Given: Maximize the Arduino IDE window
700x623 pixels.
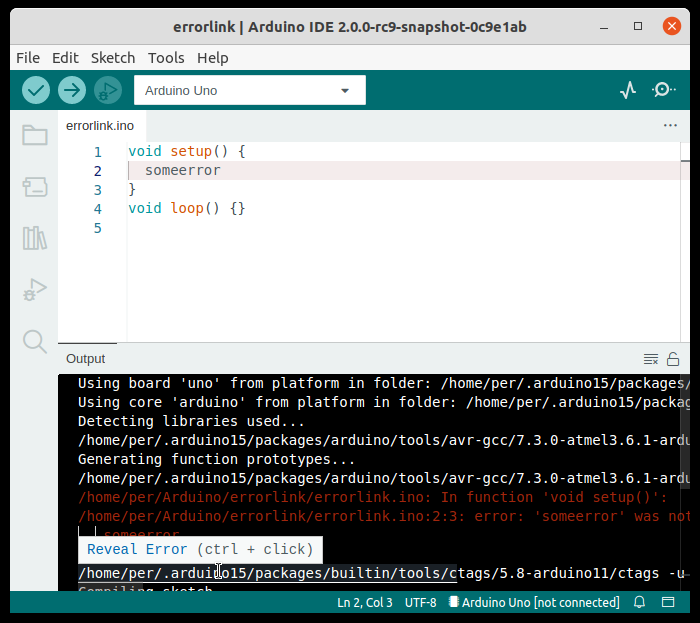Looking at the screenshot, I should pos(638,26).
